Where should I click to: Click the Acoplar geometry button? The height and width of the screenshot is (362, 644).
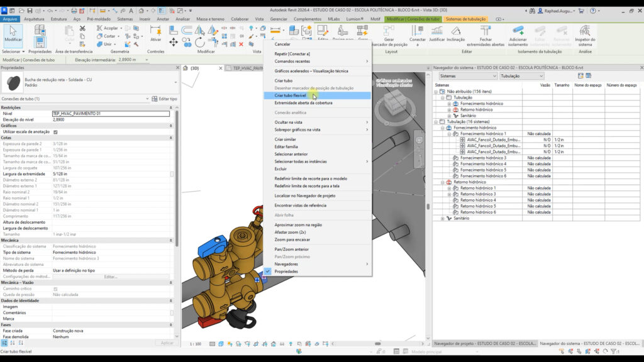(109, 28)
